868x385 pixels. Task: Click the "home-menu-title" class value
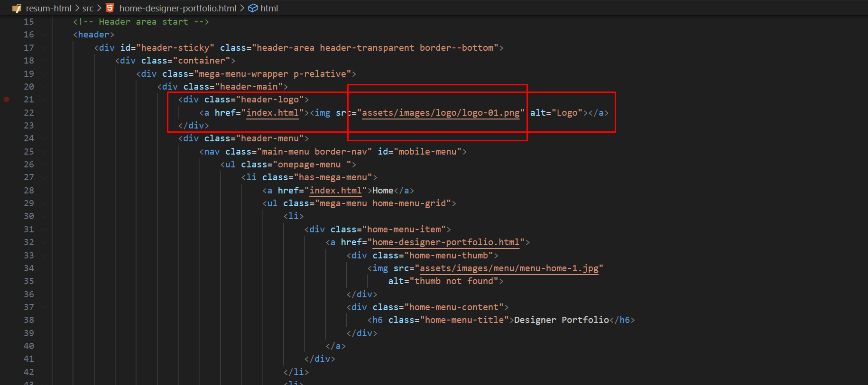[x=464, y=320]
